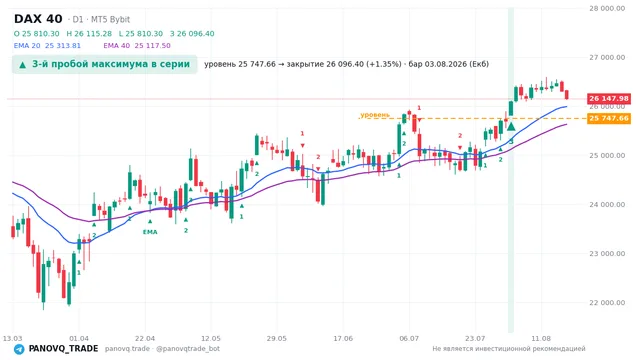
Task: Click the orange "уровень" label on the chart
Action: point(375,115)
